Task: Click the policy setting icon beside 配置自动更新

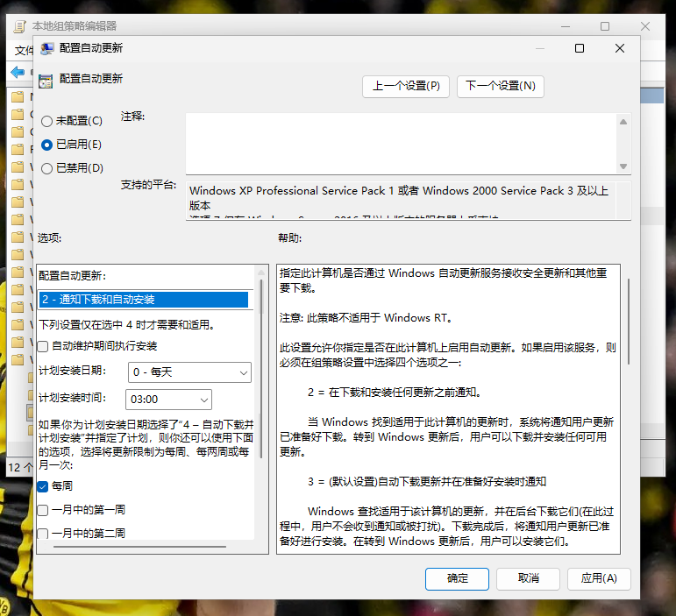Action: tap(46, 81)
